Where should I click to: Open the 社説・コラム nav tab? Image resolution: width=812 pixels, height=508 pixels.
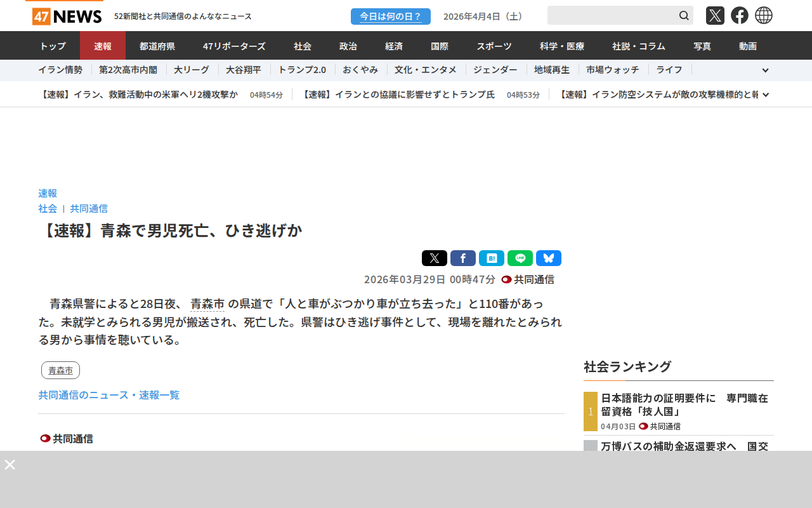[x=639, y=46]
